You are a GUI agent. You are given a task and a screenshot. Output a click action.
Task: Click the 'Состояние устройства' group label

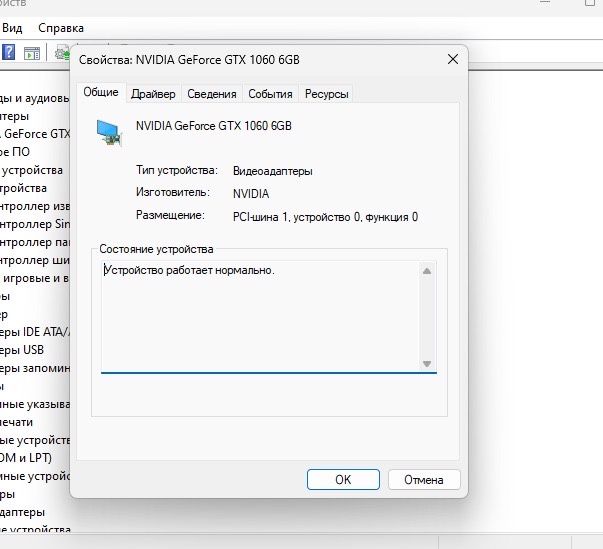coord(156,249)
